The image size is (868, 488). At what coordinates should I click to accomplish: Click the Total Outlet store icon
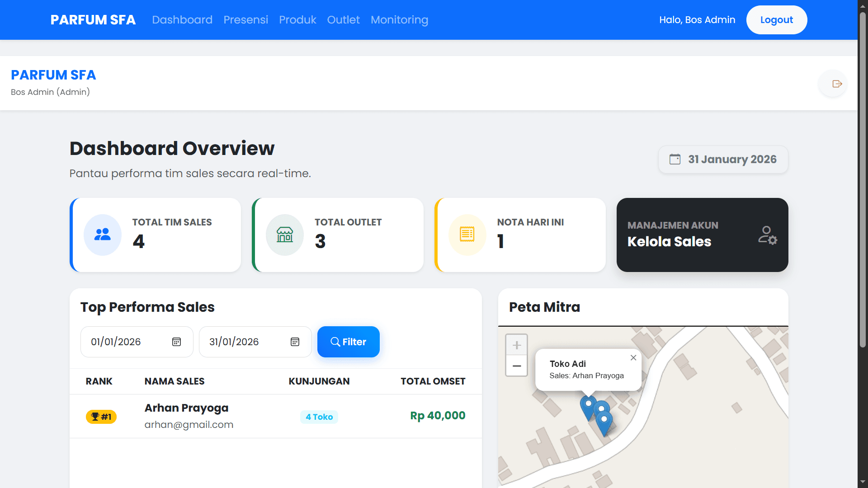(285, 235)
